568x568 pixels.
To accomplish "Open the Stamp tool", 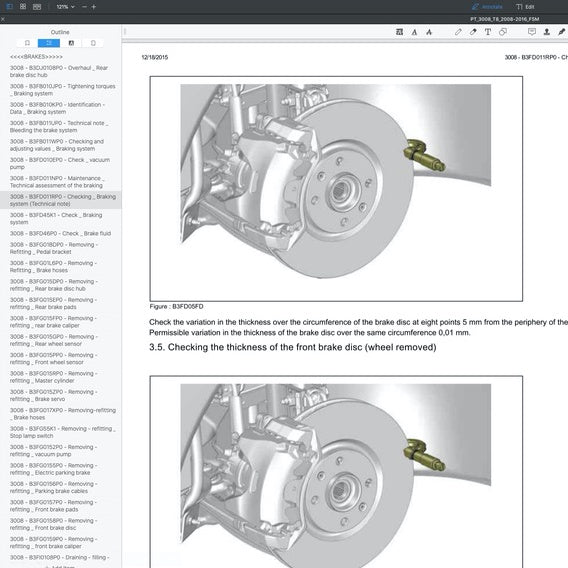I will [547, 32].
